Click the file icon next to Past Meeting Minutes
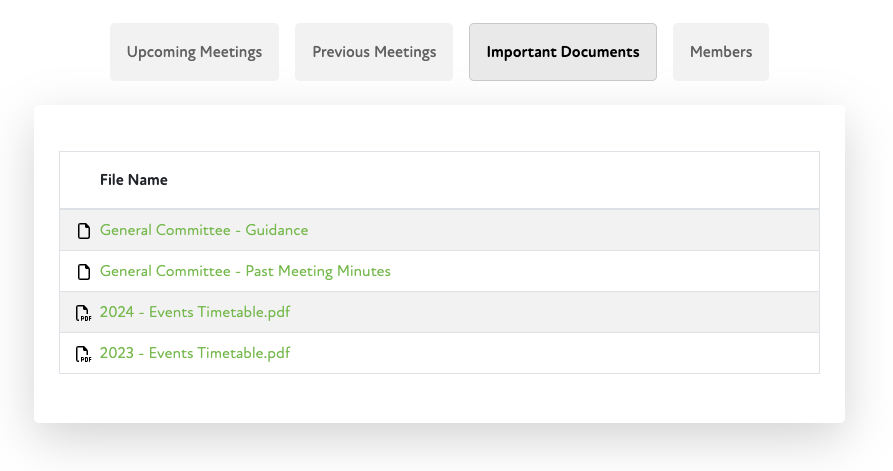The height and width of the screenshot is (471, 893). click(84, 272)
